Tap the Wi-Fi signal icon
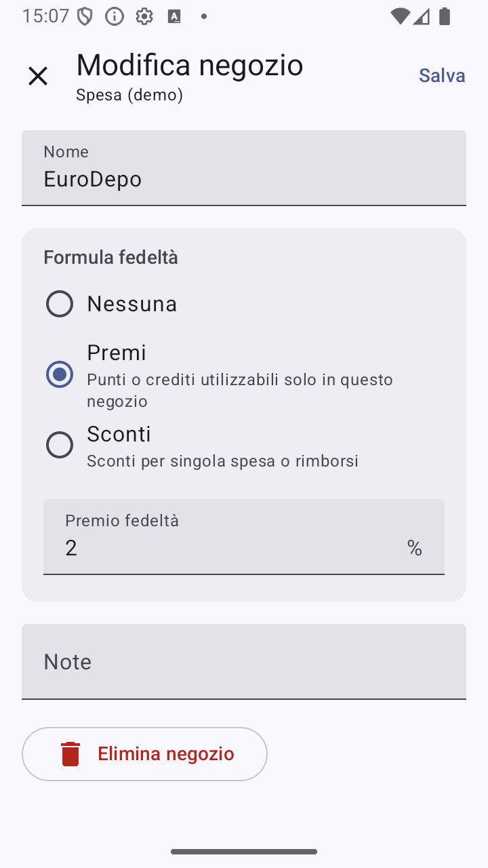Viewport: 488px width, 868px height. pyautogui.click(x=401, y=16)
